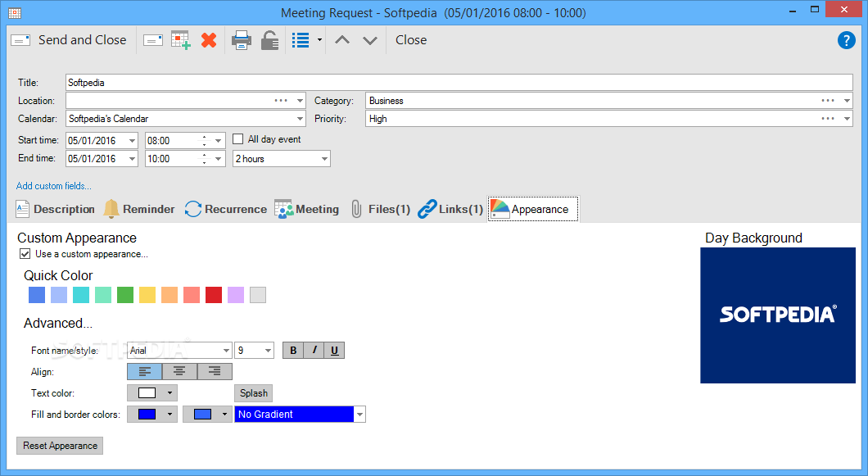Image resolution: width=868 pixels, height=476 pixels.
Task: Pick the turquoise quick color swatch
Action: [x=81, y=295]
